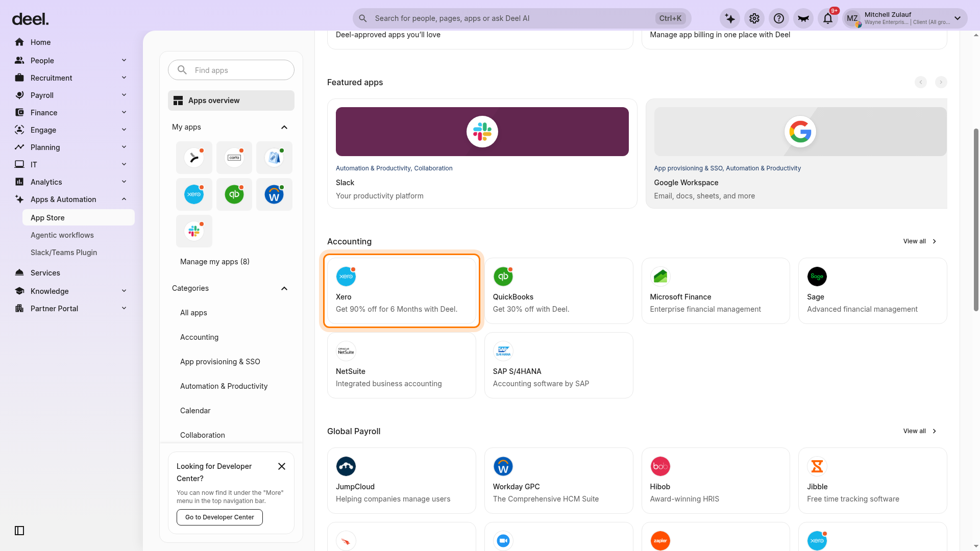The width and height of the screenshot is (980, 551).
Task: Open the help question mark icon
Action: tap(779, 18)
